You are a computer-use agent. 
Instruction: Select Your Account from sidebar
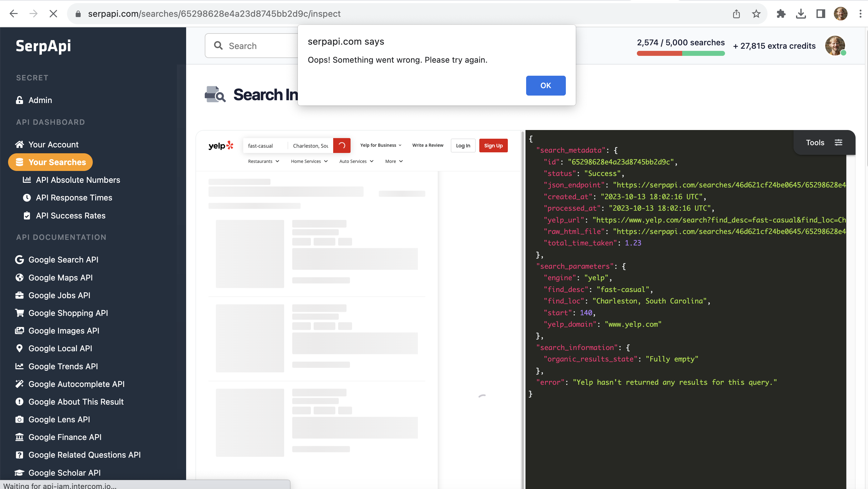coord(53,144)
